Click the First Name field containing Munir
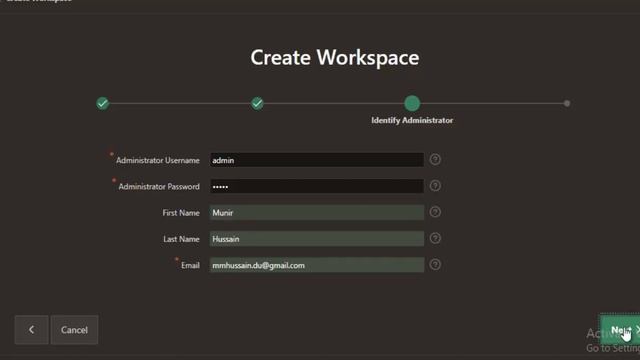Image resolution: width=640 pixels, height=360 pixels. tap(316, 212)
